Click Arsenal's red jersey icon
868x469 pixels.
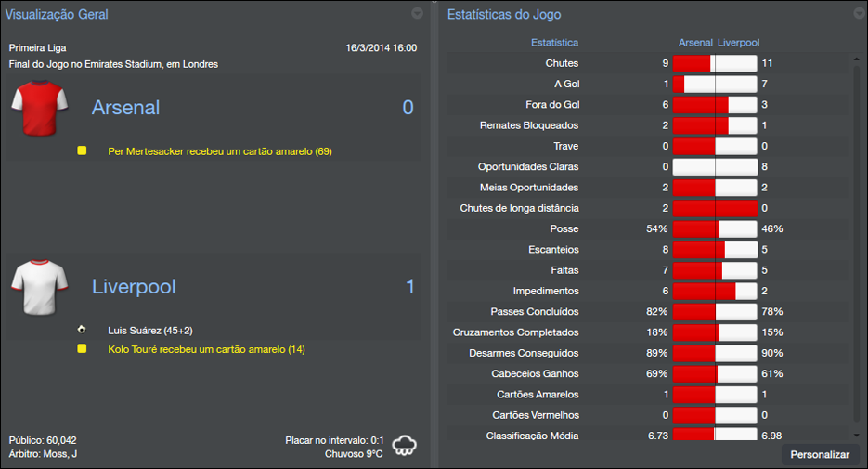pos(41,108)
